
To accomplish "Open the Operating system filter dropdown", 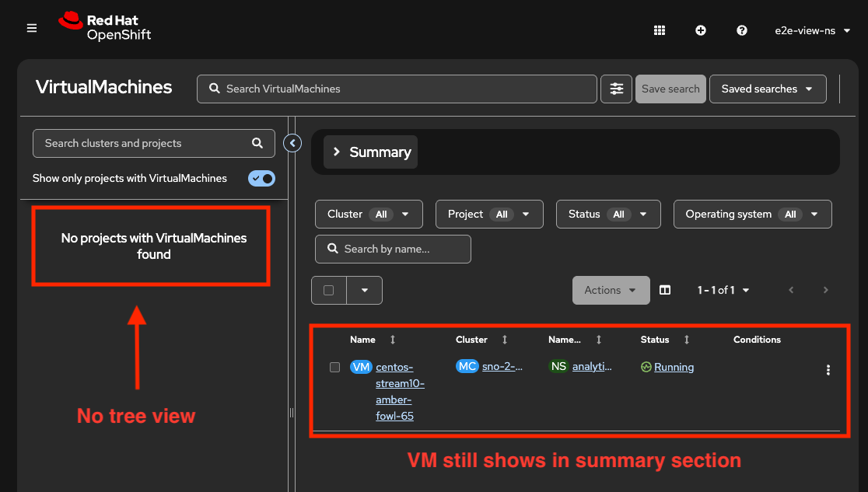I will pyautogui.click(x=752, y=215).
